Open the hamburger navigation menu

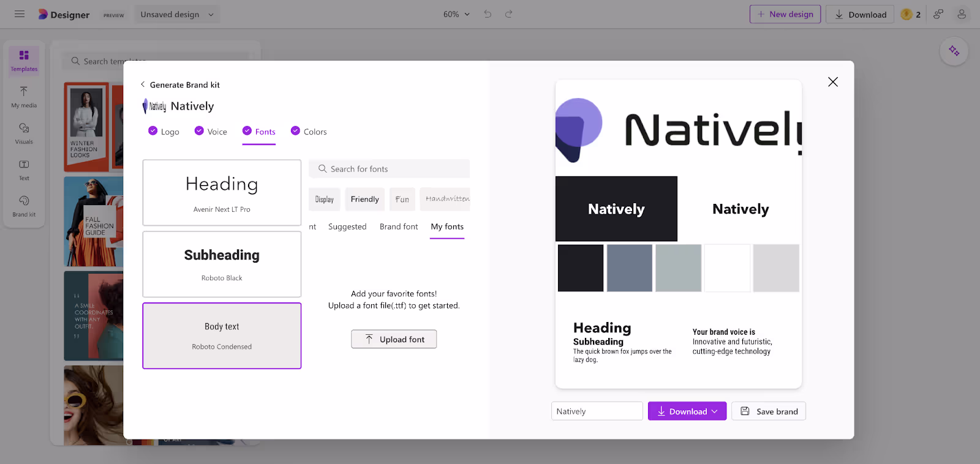(20, 14)
